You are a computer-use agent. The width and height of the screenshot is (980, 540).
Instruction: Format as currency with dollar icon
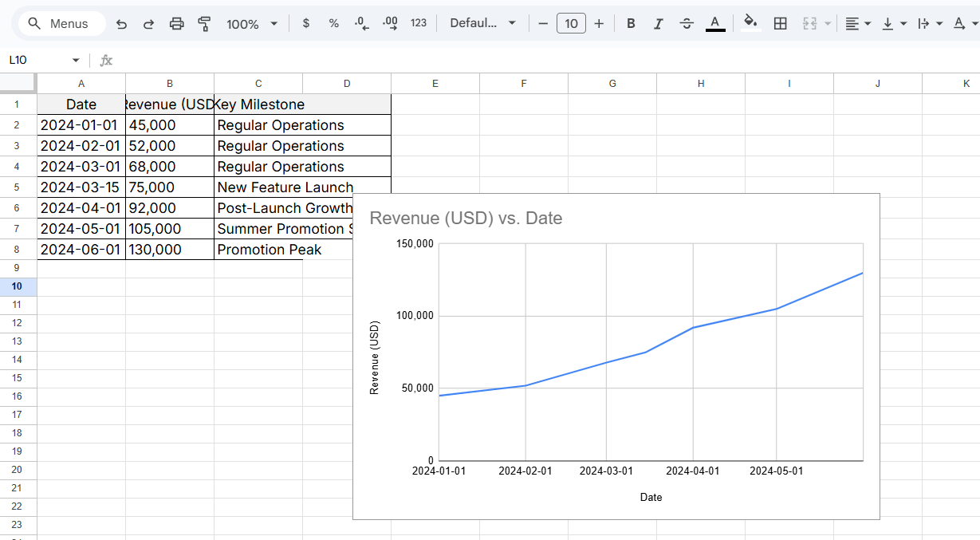tap(306, 23)
